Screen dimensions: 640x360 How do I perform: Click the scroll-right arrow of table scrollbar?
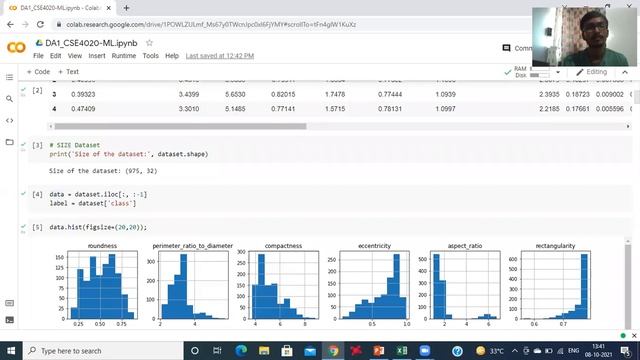(x=628, y=127)
